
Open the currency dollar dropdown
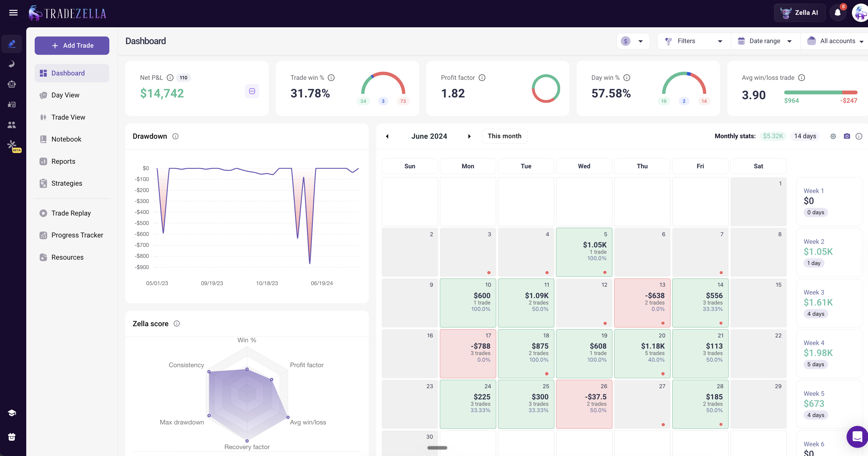633,41
